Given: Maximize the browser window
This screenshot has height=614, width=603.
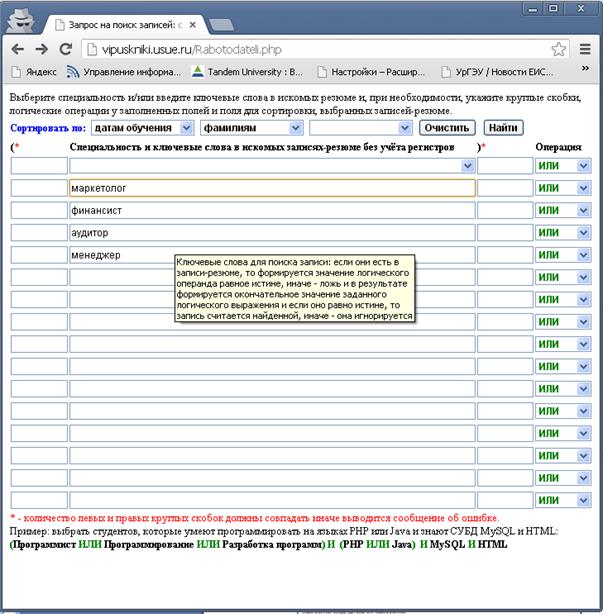Looking at the screenshot, I should pos(553,9).
